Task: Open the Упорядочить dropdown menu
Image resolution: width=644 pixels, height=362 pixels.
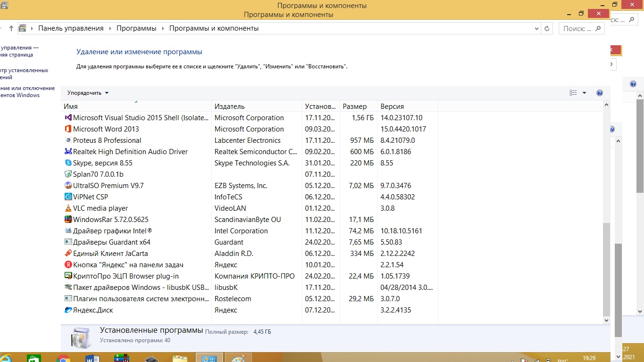Action: pos(88,93)
